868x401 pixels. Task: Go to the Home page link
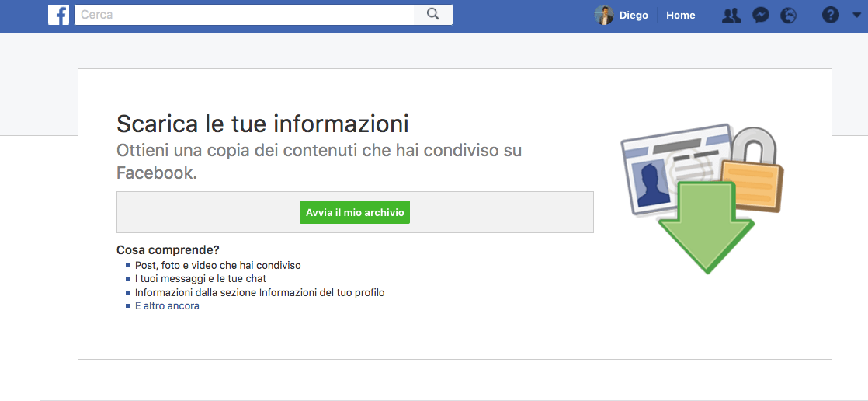[x=680, y=16]
